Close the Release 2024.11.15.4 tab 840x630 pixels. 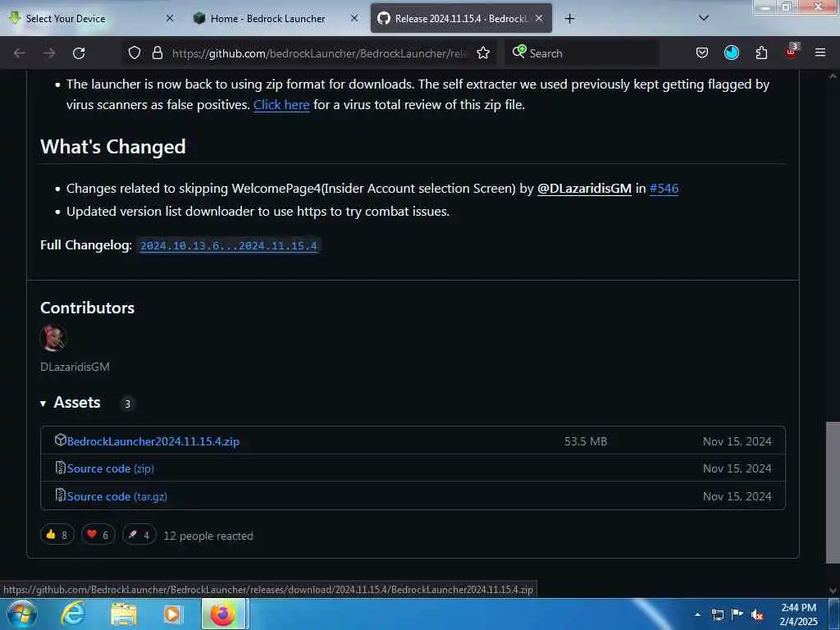click(539, 19)
